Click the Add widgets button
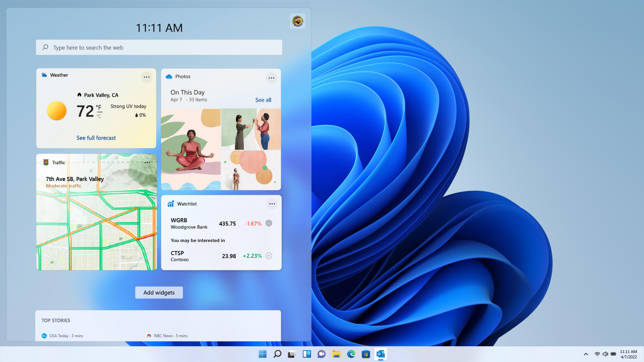This screenshot has width=644, height=362. pyautogui.click(x=159, y=292)
